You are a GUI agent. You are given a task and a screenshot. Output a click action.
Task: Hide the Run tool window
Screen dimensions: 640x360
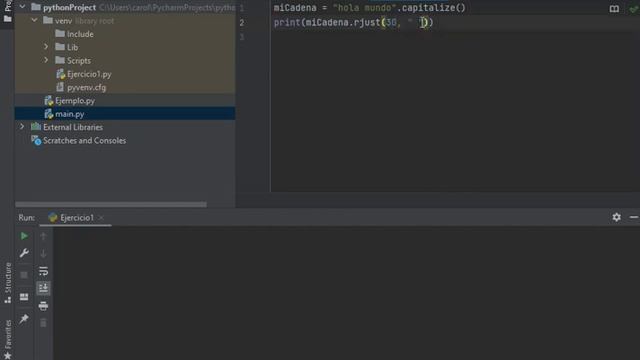[634, 217]
